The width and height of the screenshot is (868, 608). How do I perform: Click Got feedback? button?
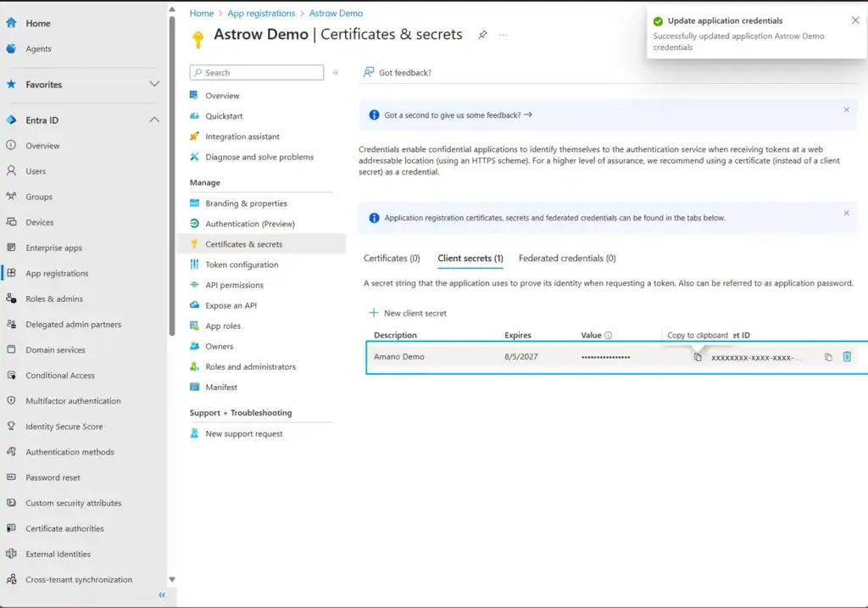(x=398, y=73)
